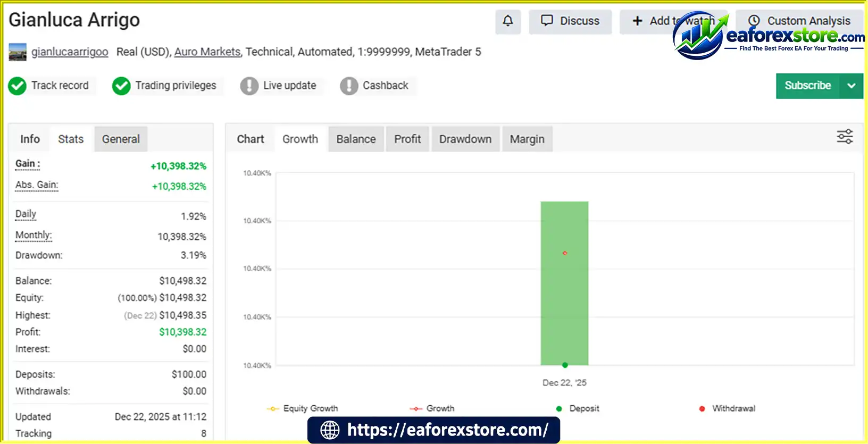This screenshot has height=444, width=868.
Task: Select the Drawdown chart tab
Action: [x=465, y=139]
